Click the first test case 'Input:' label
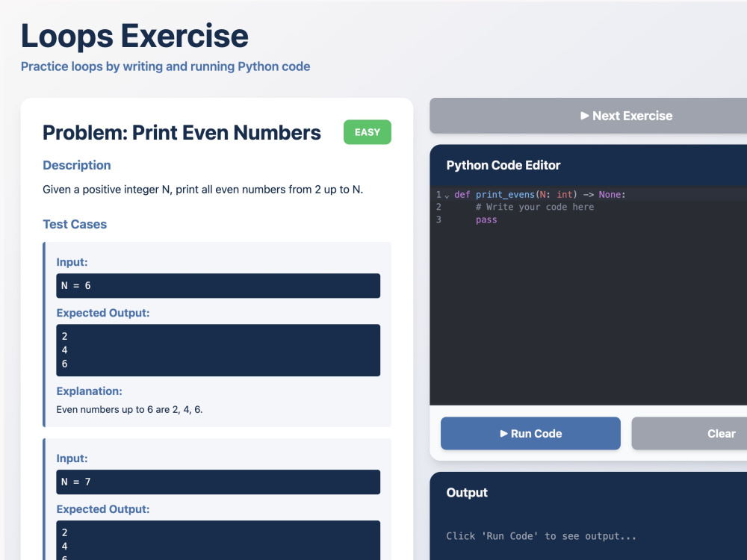This screenshot has width=747, height=560. pyautogui.click(x=72, y=262)
